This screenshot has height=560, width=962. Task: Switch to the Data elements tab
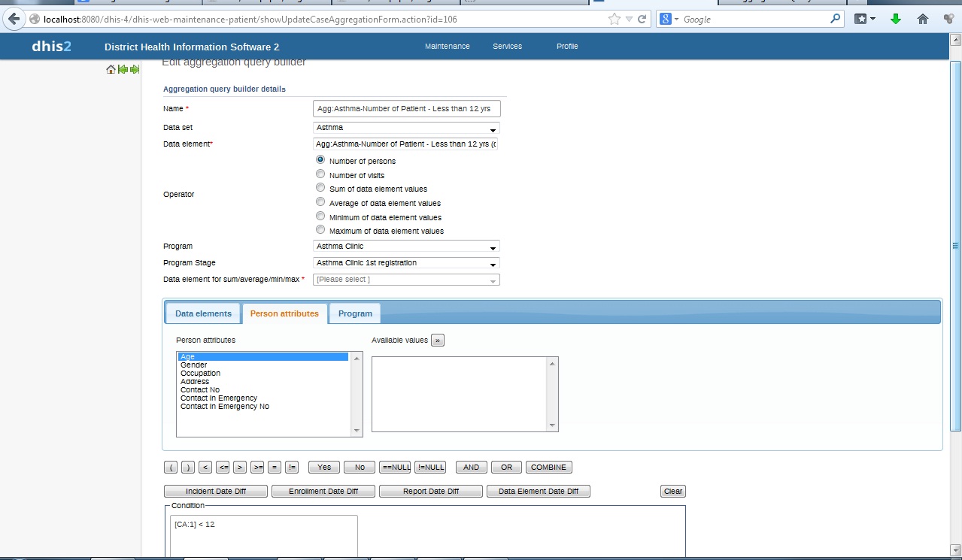pyautogui.click(x=203, y=313)
